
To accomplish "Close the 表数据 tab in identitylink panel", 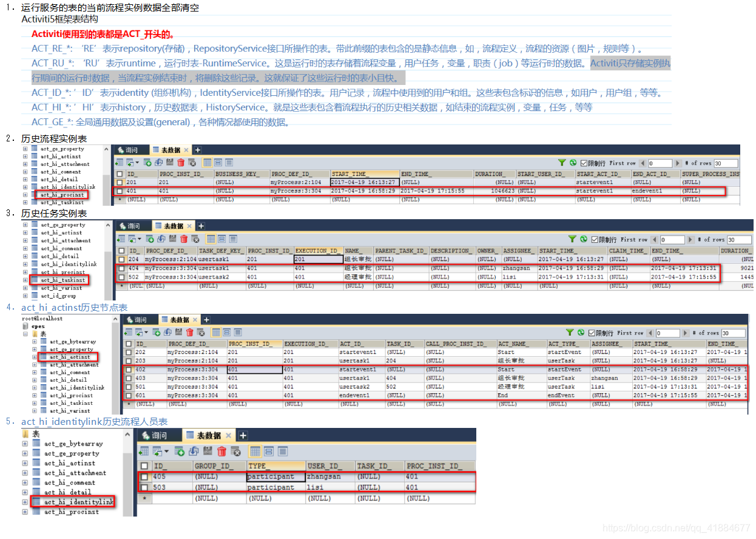I will pyautogui.click(x=229, y=436).
